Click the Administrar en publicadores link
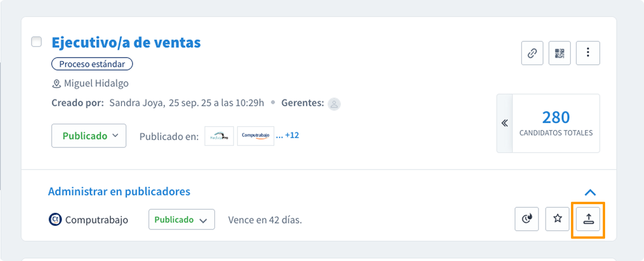 point(119,192)
